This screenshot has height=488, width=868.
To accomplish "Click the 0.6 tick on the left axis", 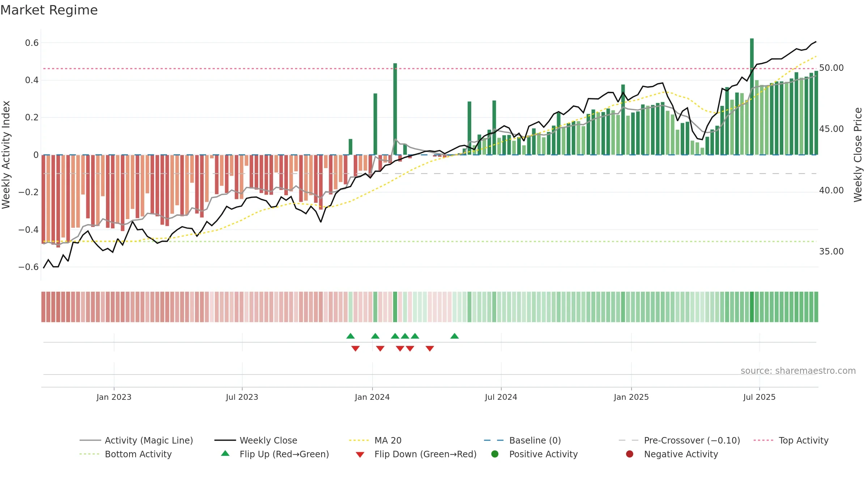I will coord(32,43).
